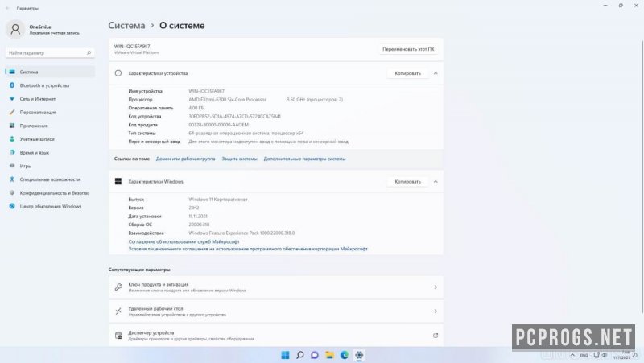Click the Bluetooth icon in sidebar

[x=12, y=85]
